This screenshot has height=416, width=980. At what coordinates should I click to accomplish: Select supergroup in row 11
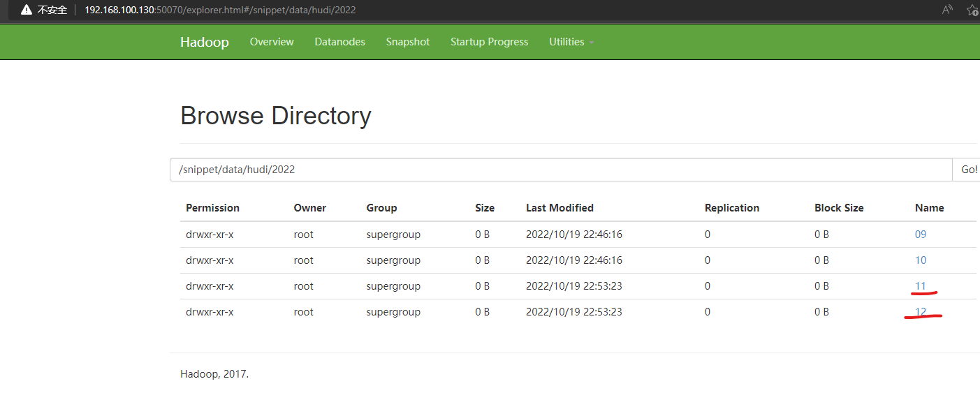click(x=393, y=286)
